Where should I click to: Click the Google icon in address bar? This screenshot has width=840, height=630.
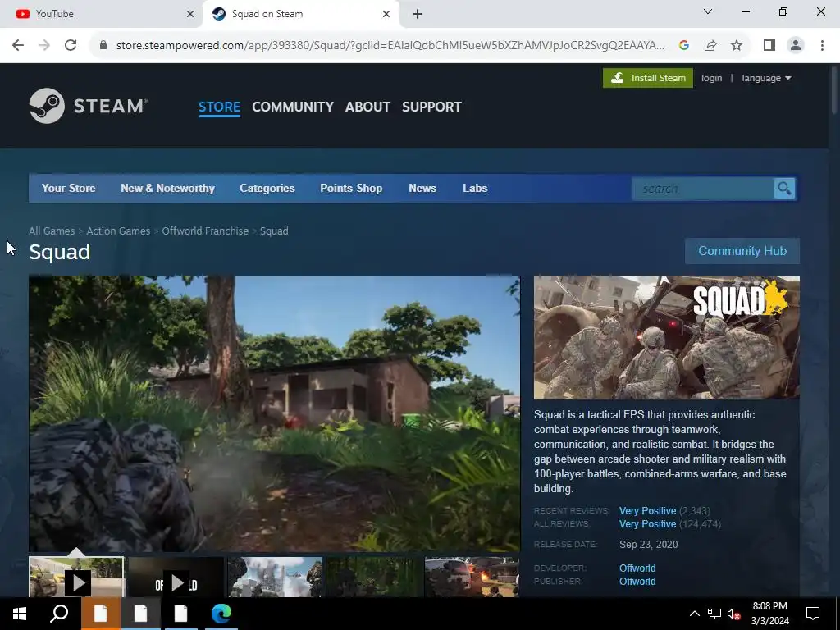[x=683, y=46]
